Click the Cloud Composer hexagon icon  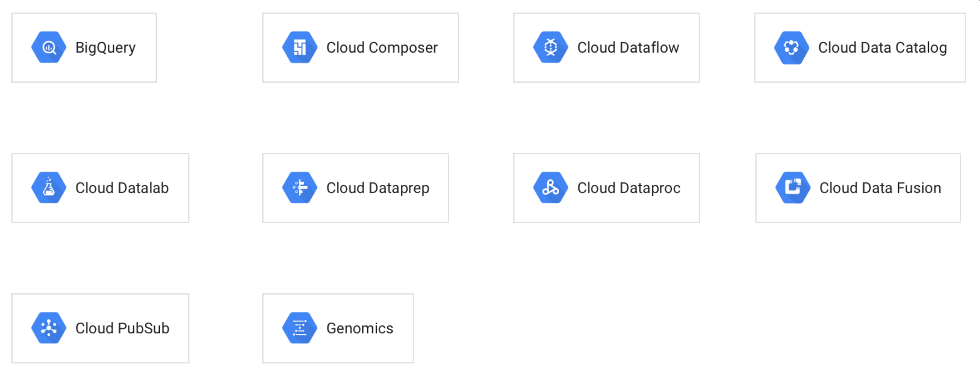click(x=299, y=47)
